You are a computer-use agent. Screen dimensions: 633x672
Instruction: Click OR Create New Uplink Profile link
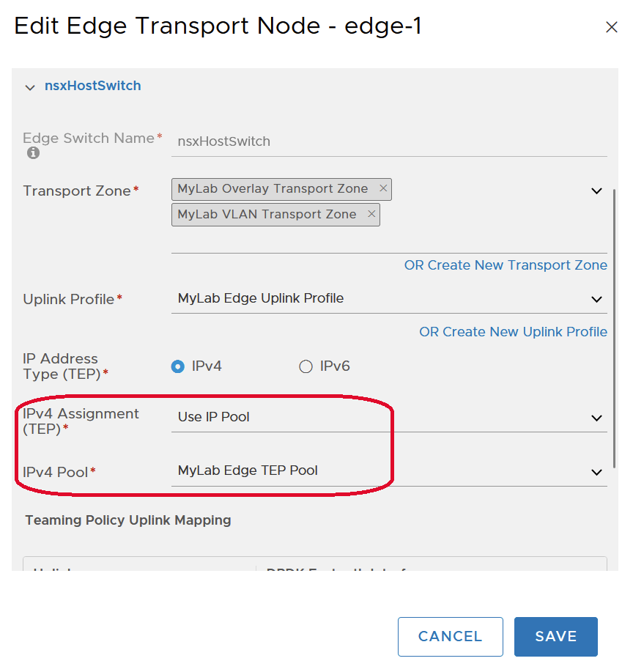[x=513, y=332]
